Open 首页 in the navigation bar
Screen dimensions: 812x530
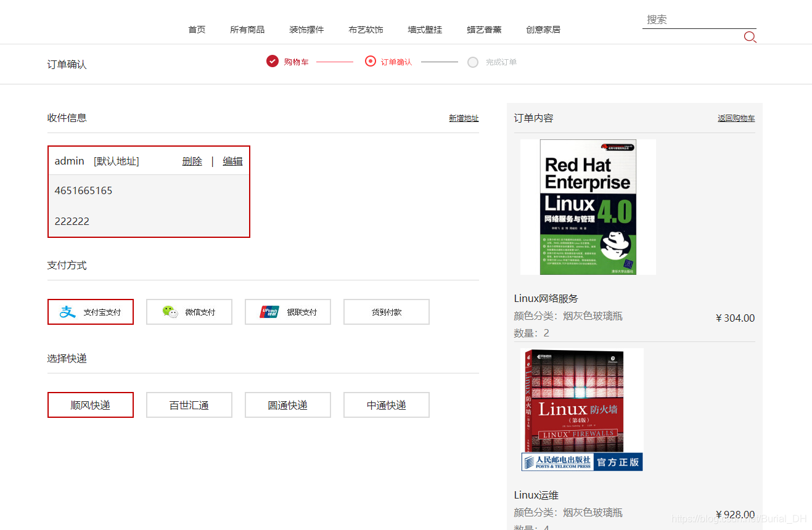pos(197,30)
